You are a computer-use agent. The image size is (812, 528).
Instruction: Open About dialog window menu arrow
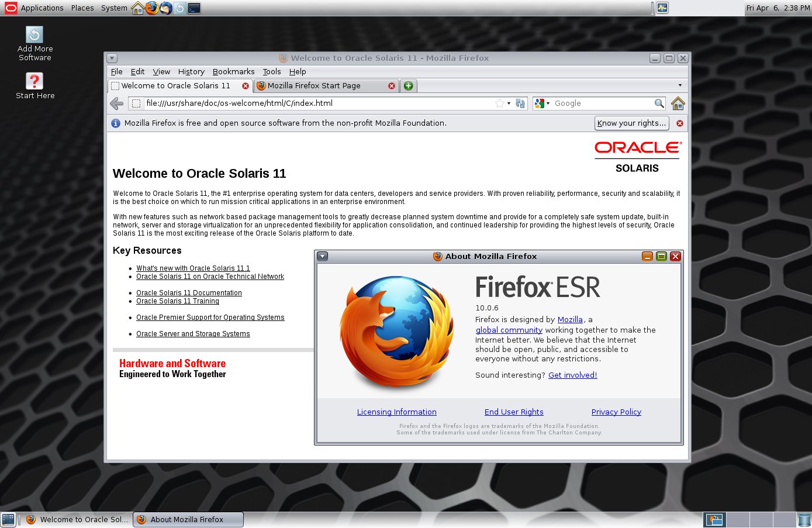click(x=322, y=257)
